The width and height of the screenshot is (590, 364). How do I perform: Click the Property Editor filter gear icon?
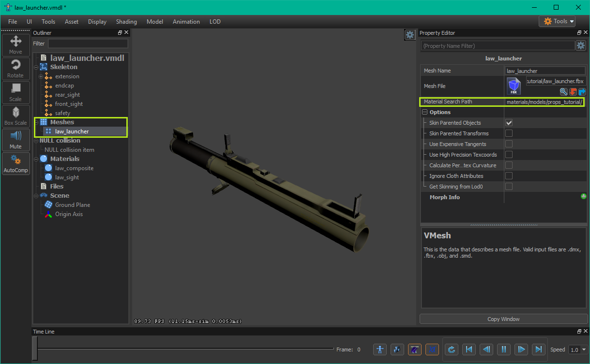coord(581,45)
